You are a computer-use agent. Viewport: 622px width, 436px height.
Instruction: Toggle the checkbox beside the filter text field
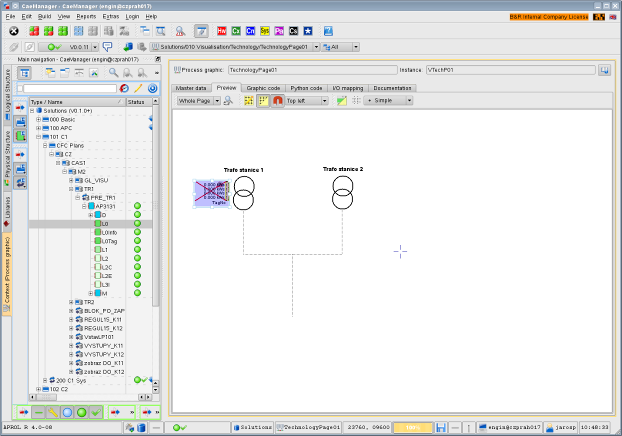coord(20,88)
